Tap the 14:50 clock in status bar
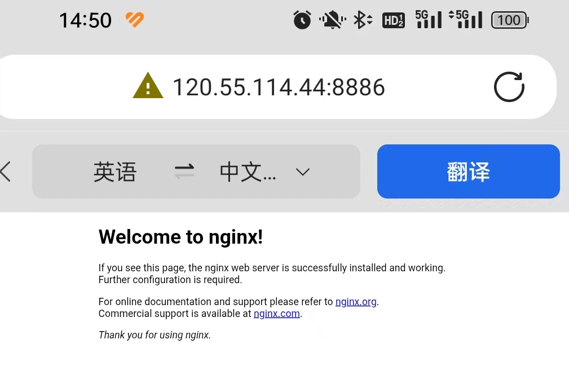This screenshot has width=569, height=392. [x=85, y=20]
